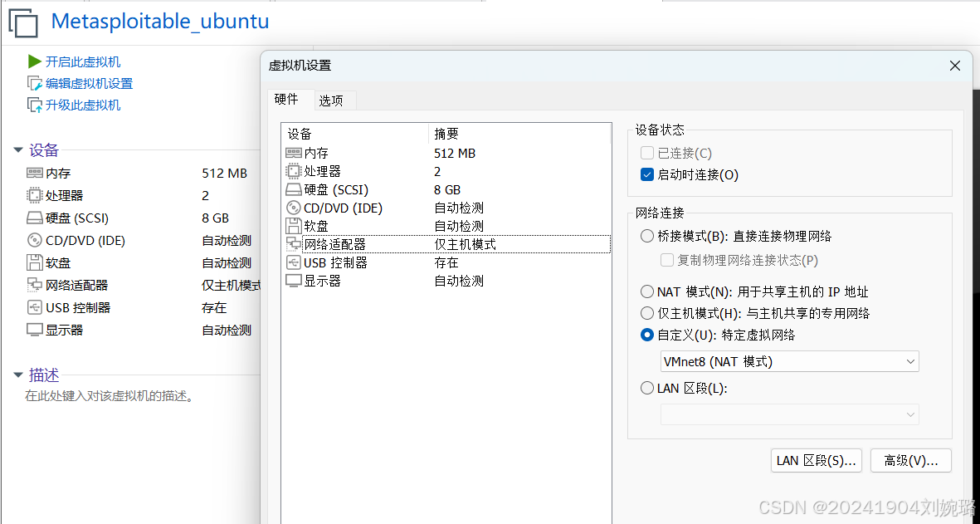Click the 高级(V)... button
The image size is (980, 524).
point(910,461)
